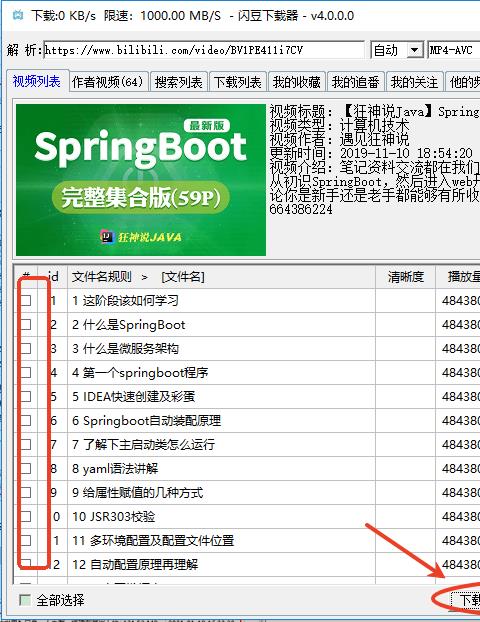Image resolution: width=480 pixels, height=622 pixels.
Task: Click the 下载 button
Action: 466,600
